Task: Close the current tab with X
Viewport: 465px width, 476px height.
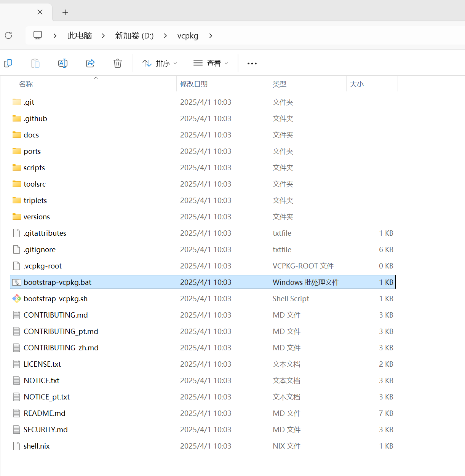Action: click(x=40, y=12)
